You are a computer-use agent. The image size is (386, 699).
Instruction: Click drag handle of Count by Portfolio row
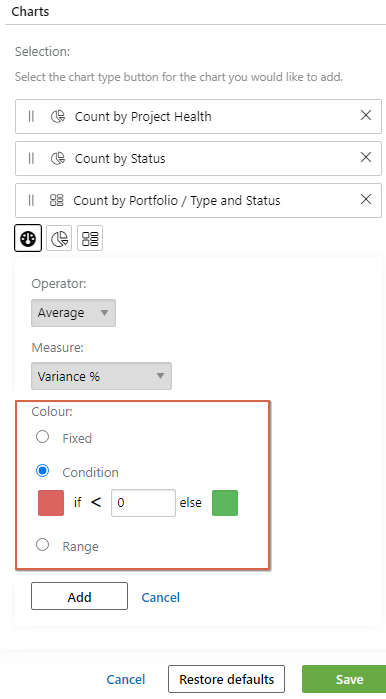pos(31,200)
